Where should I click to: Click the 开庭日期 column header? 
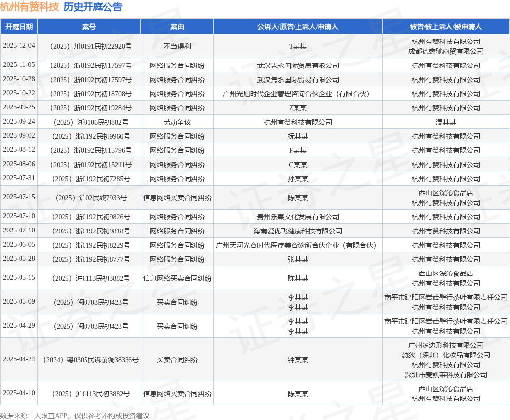tap(19, 27)
